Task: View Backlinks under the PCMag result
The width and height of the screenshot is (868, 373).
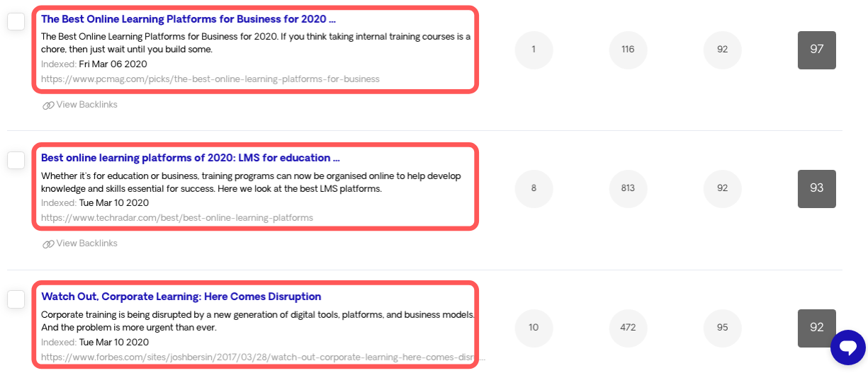Action: click(80, 105)
